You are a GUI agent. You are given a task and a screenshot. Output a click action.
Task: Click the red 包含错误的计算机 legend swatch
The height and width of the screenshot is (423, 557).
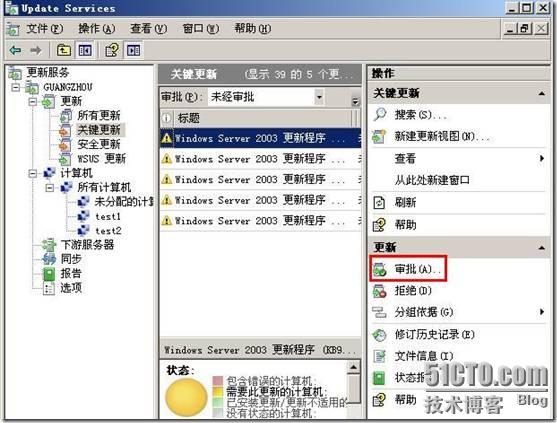pyautogui.click(x=217, y=381)
